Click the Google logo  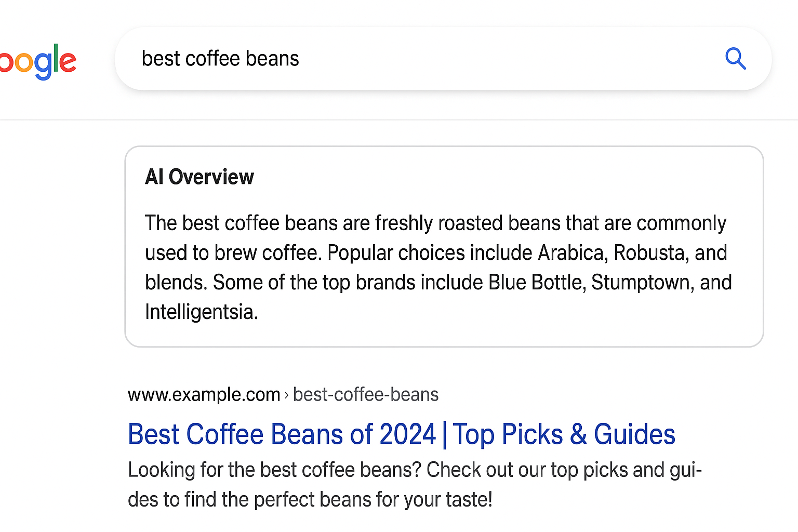click(38, 61)
